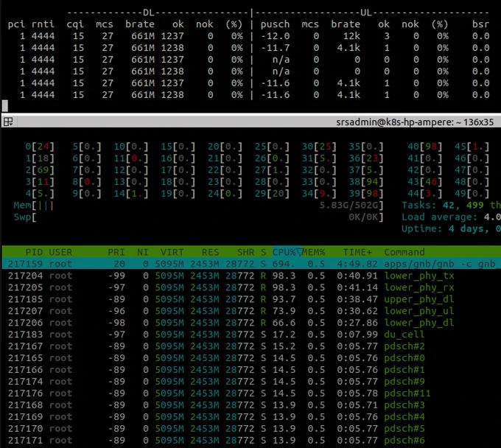The width and height of the screenshot is (501, 448).
Task: Sort by the PRI column header
Action: [116, 252]
